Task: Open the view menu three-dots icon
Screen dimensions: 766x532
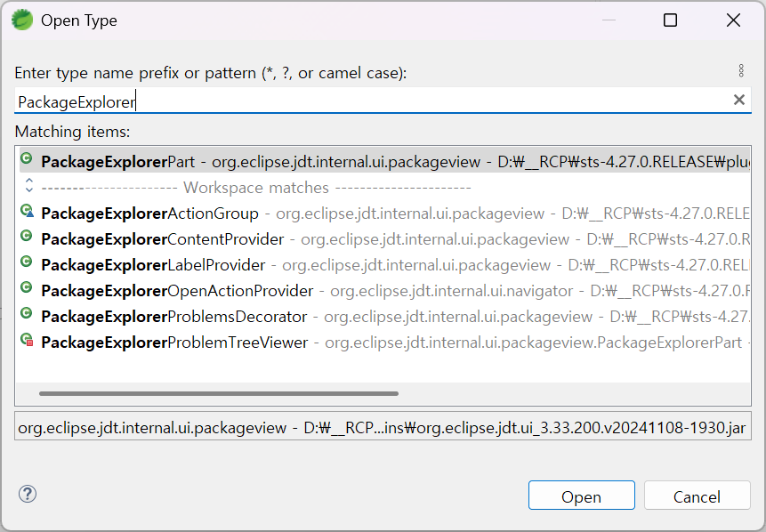Action: tap(741, 71)
